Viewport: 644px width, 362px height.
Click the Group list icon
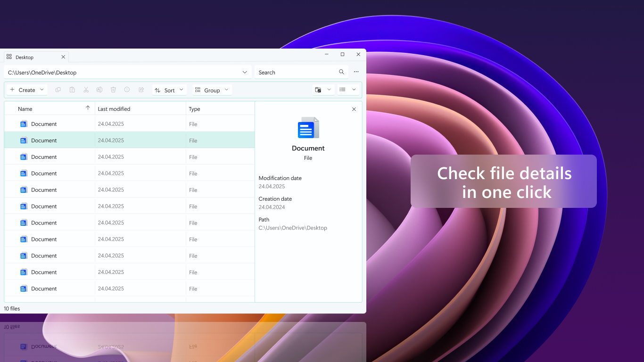pos(198,90)
